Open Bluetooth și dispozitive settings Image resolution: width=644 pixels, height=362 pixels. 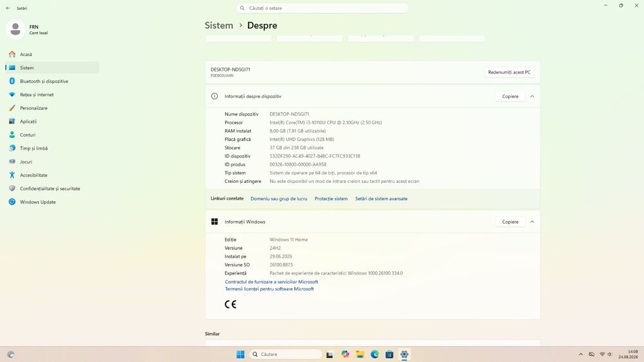(x=52, y=81)
